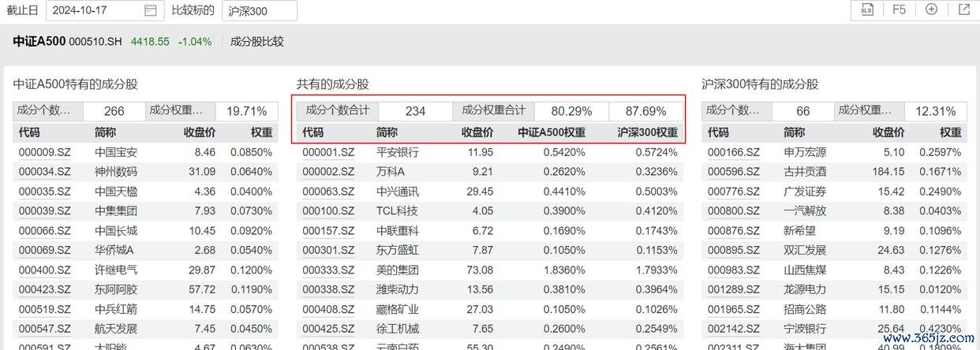Open the calendar date picker icon

click(151, 10)
